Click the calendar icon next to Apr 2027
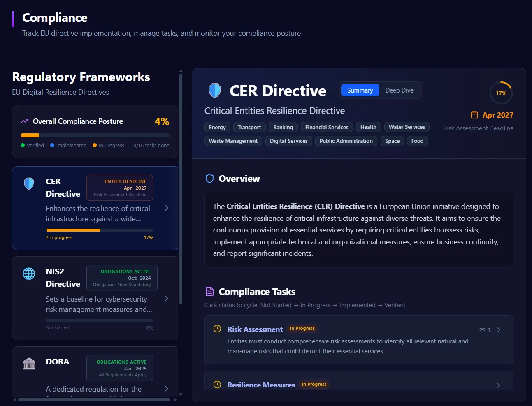Screen dimensions: 532x406 (x=474, y=115)
